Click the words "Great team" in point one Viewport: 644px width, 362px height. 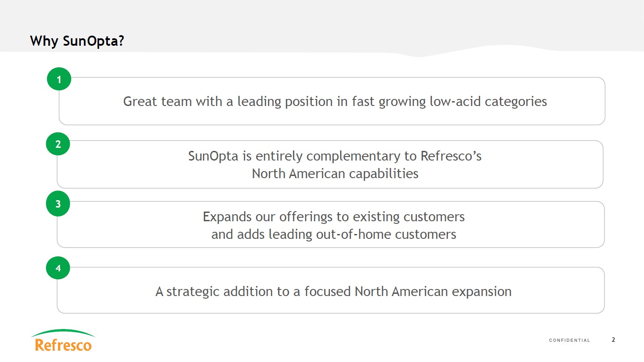(x=157, y=102)
